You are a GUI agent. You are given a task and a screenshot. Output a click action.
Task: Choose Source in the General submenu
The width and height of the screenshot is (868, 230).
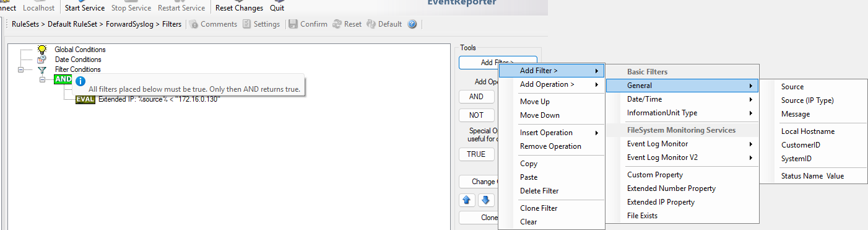tap(814, 87)
